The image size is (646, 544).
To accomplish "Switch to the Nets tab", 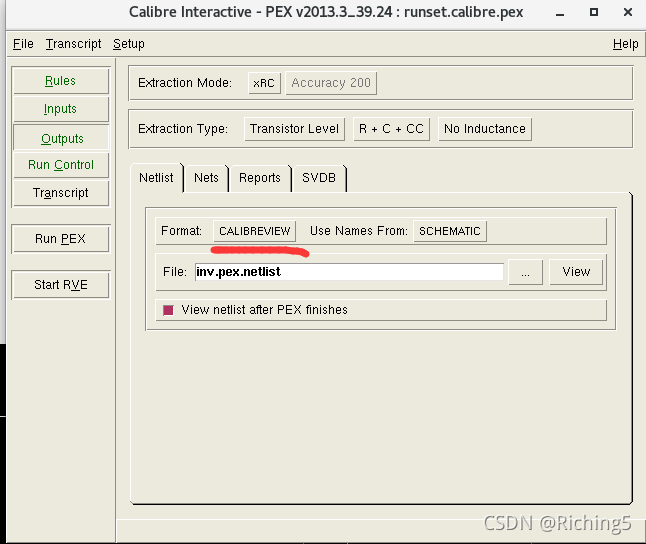I will [x=206, y=178].
